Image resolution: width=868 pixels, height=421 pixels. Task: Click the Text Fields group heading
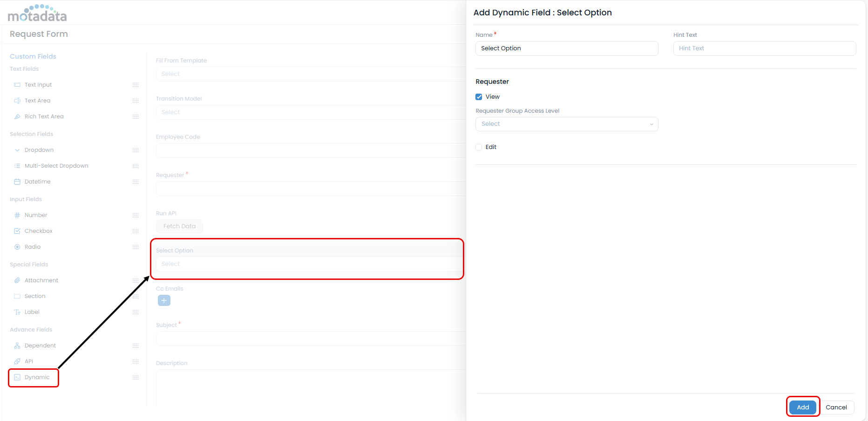tap(24, 69)
